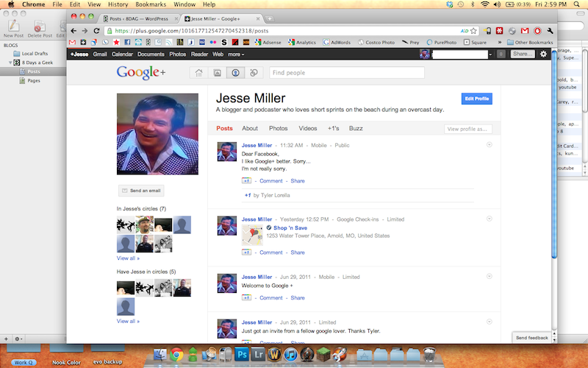The width and height of the screenshot is (588, 368).
Task: Click New Post in the blog editor window
Action: (x=13, y=29)
